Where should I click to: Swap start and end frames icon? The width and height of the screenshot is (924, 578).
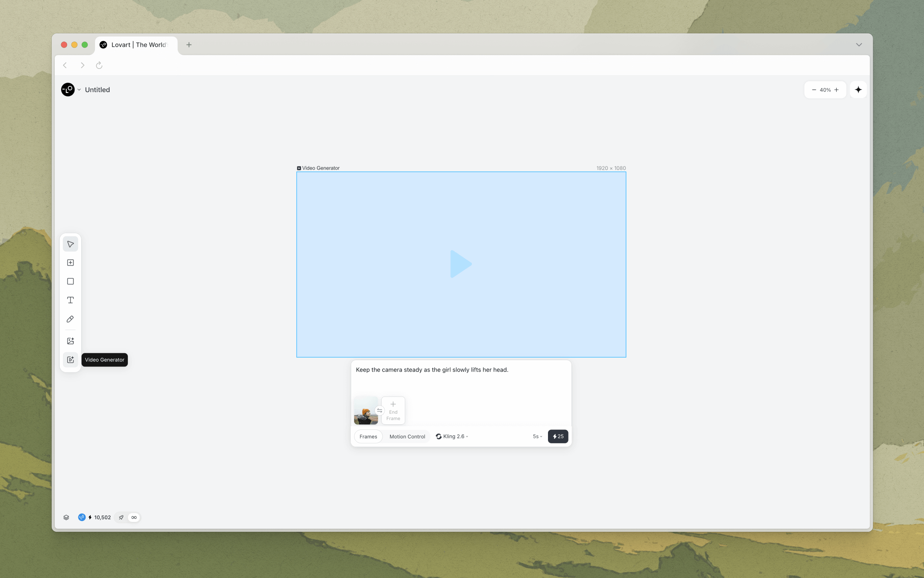tap(379, 411)
